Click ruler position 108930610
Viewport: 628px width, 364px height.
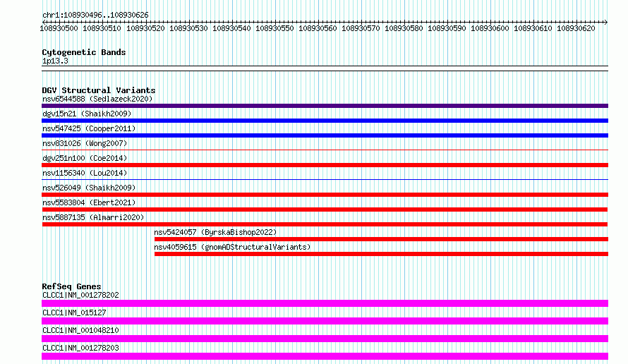533,28
